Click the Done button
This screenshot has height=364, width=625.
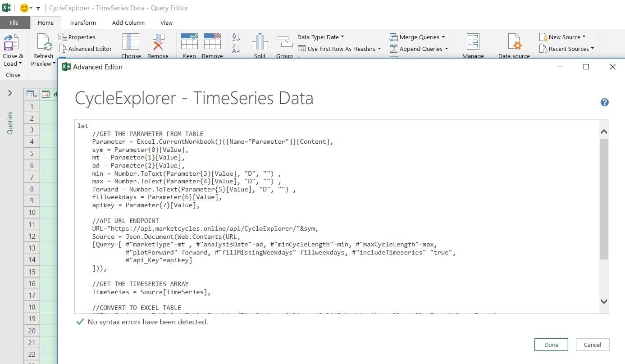(x=551, y=345)
